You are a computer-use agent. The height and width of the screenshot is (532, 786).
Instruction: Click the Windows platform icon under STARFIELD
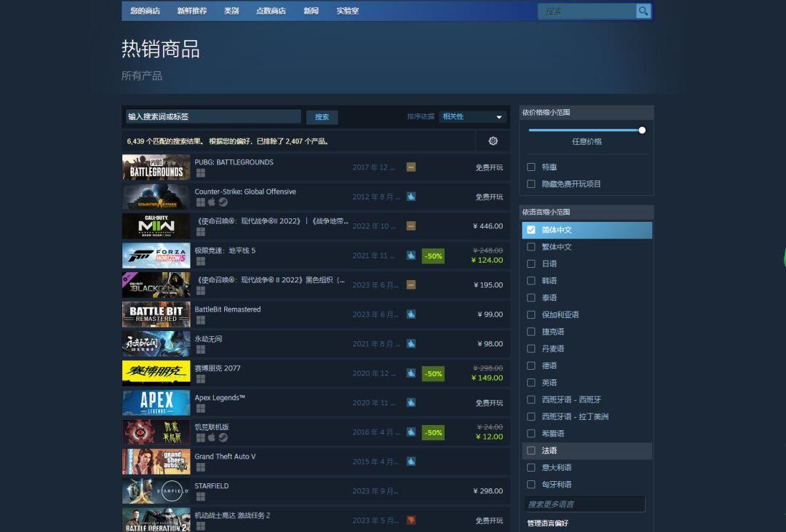click(201, 496)
